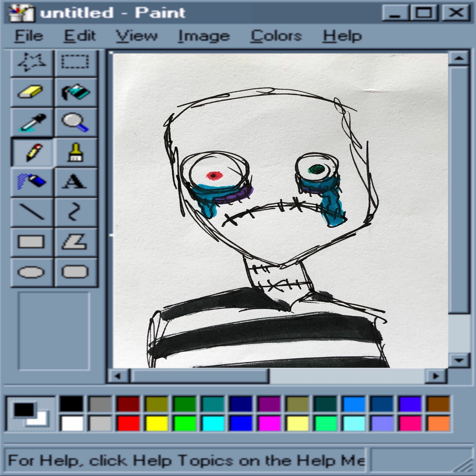Image resolution: width=476 pixels, height=476 pixels.
Task: Select the Airbrush spray can
Action: tap(32, 182)
